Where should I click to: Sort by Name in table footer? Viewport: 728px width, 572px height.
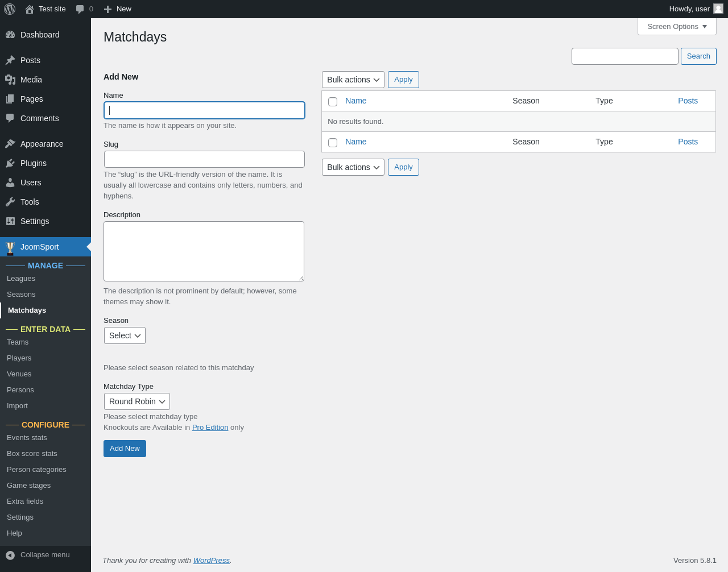pos(355,142)
